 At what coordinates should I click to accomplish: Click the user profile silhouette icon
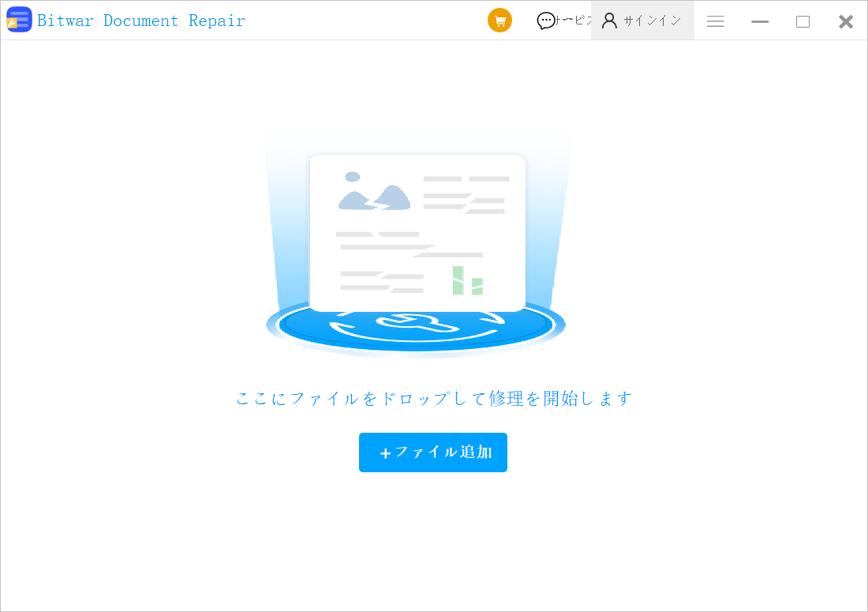[609, 21]
